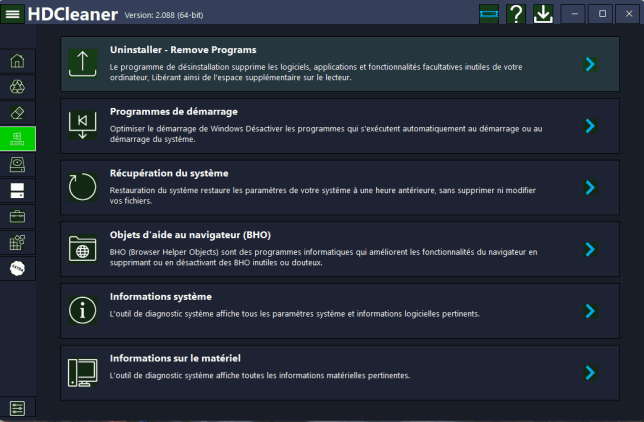Click the Informations sur le matériel computer icon
This screenshot has width=644, height=422.
[81, 372]
